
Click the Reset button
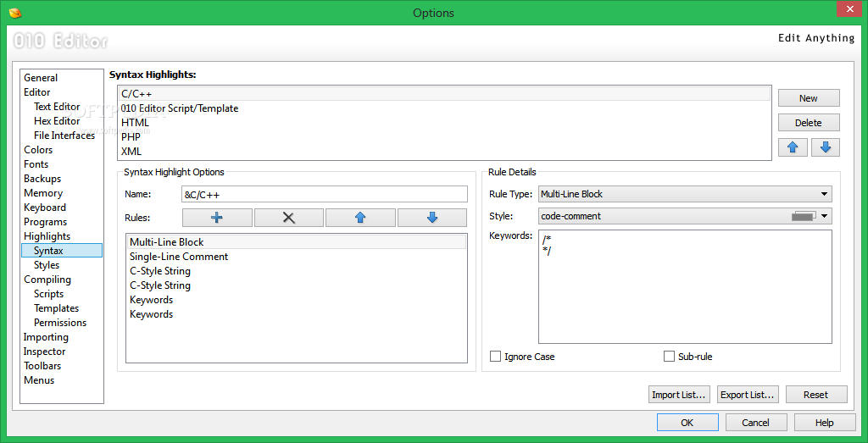pos(816,395)
